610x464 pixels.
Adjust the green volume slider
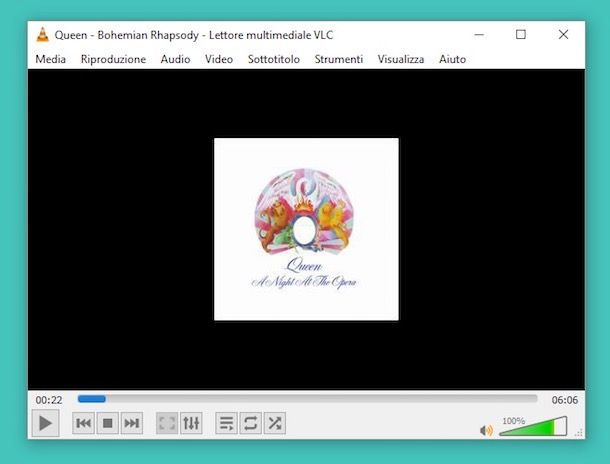click(x=533, y=427)
